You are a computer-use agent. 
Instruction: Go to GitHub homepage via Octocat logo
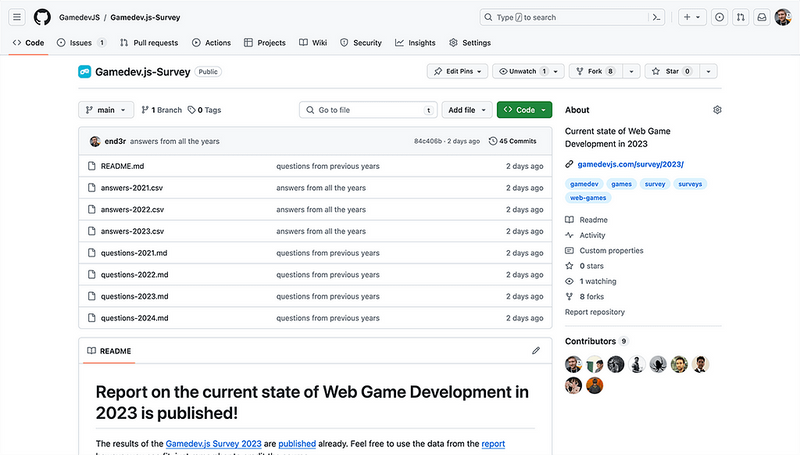click(42, 17)
